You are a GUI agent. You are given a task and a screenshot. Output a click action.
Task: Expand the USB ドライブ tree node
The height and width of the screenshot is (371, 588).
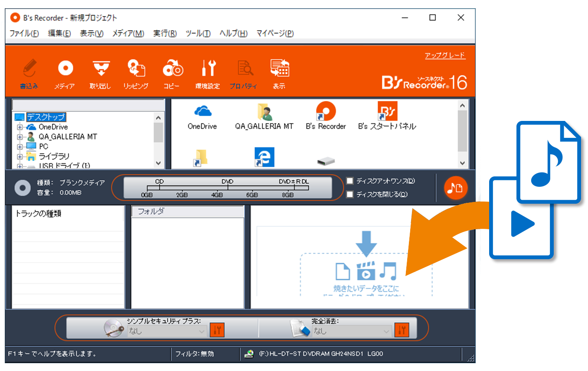click(20, 166)
